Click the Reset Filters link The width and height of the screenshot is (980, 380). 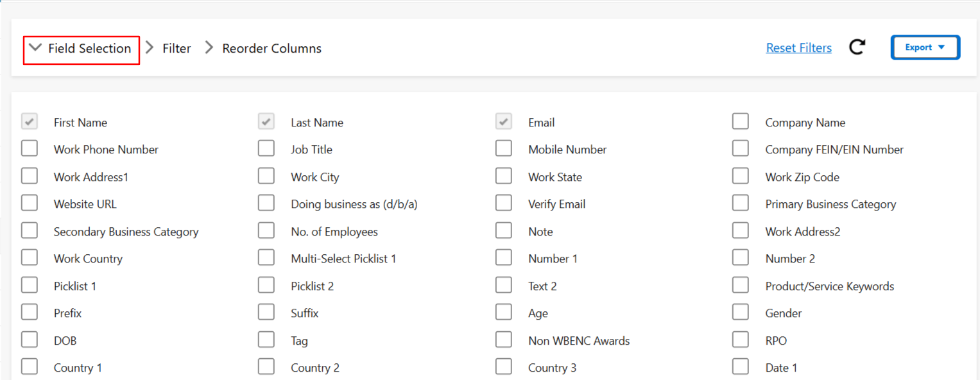tap(798, 48)
